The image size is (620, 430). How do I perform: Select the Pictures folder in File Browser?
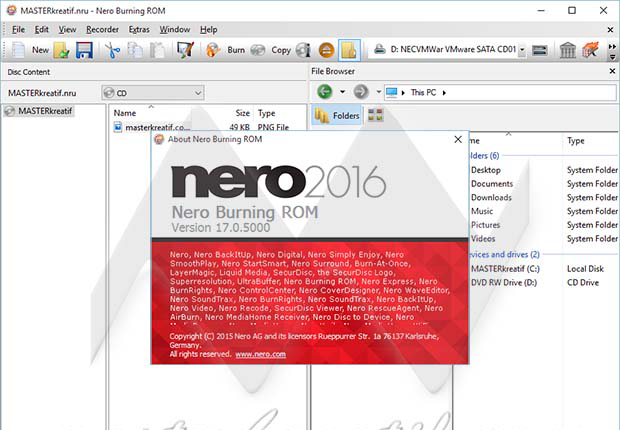click(x=485, y=225)
